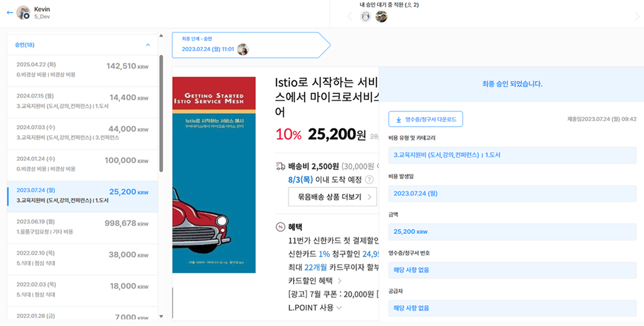Click the expense list scrollbar thumb

[x=162, y=113]
